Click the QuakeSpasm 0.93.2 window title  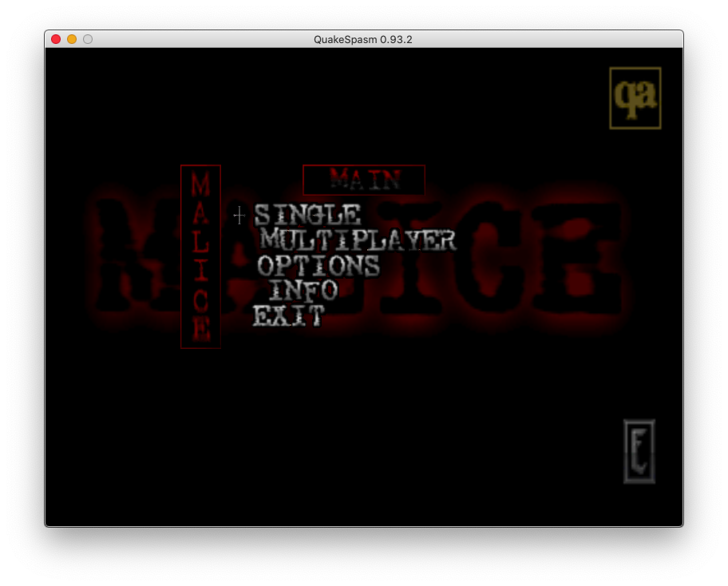pyautogui.click(x=363, y=39)
